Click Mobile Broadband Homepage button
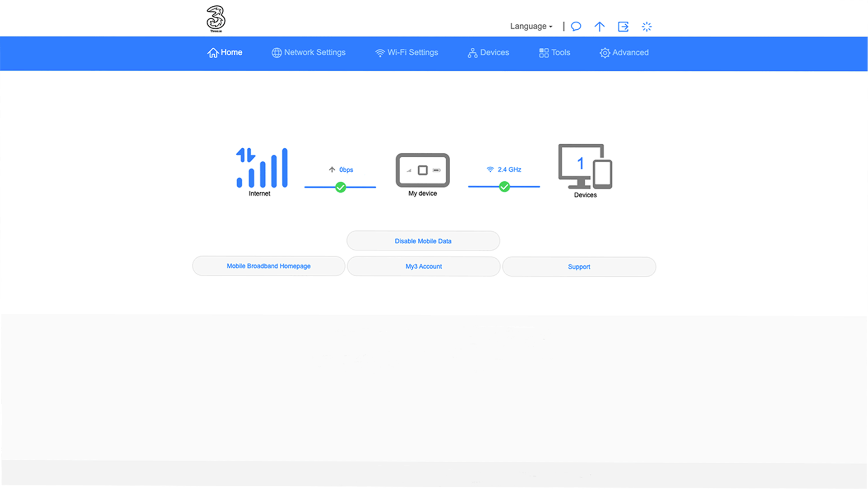868x489 pixels. [x=268, y=266]
